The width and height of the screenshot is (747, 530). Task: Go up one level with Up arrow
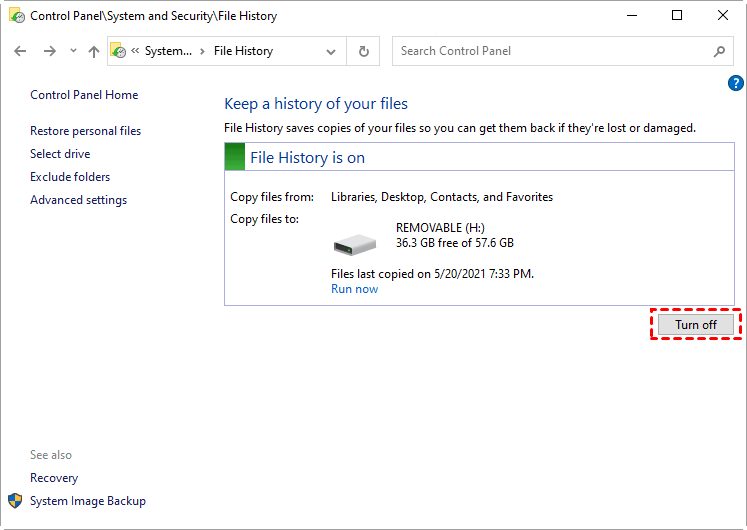pos(93,52)
